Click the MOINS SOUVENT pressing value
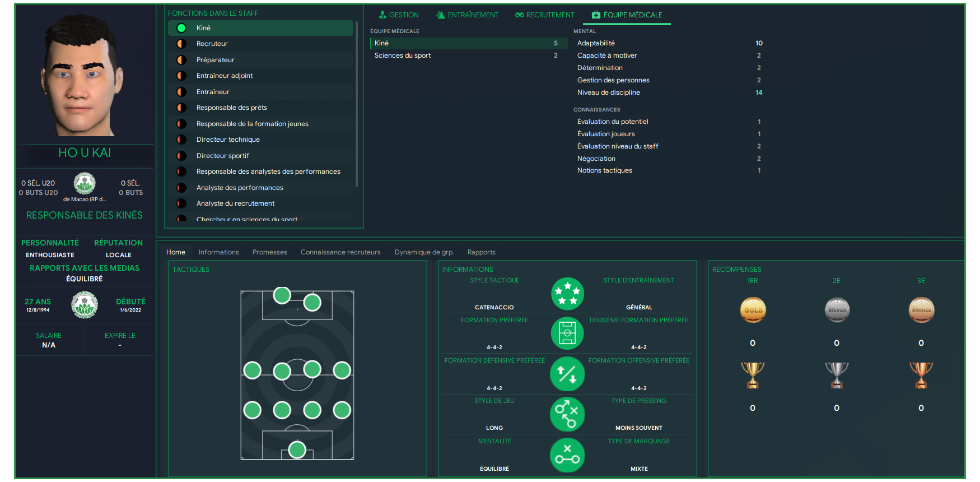Viewport: 980px width, 482px height. point(639,428)
